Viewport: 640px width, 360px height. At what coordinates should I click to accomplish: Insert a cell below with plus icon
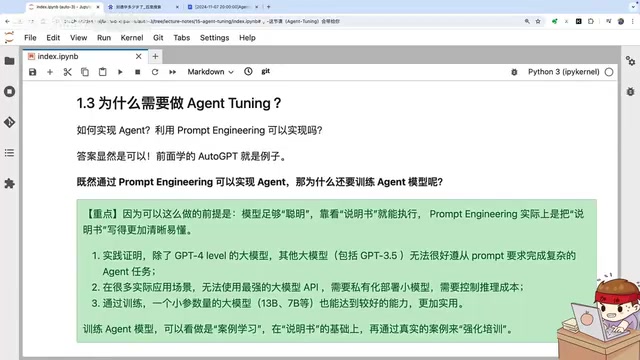[x=50, y=72]
